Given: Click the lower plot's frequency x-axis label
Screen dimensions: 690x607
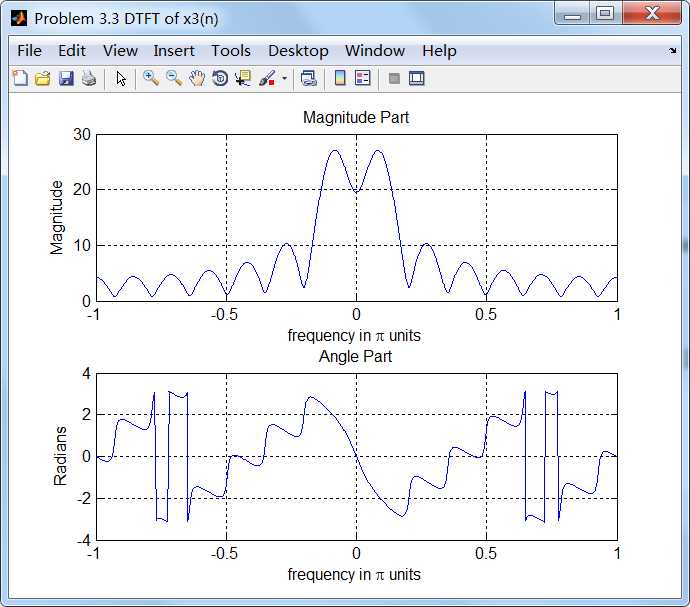Looking at the screenshot, I should 354,574.
